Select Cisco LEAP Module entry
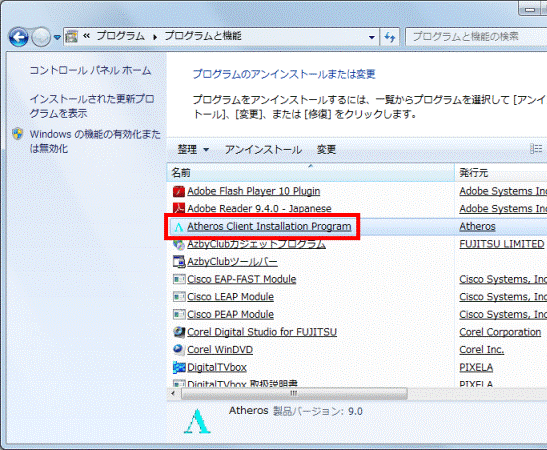Screen dimensions: 547x450 [x=230, y=297]
